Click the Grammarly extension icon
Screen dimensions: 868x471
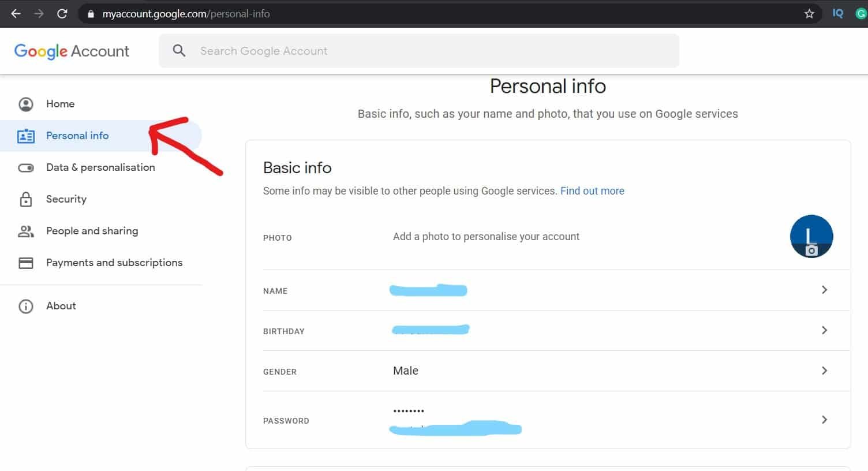pyautogui.click(x=860, y=13)
